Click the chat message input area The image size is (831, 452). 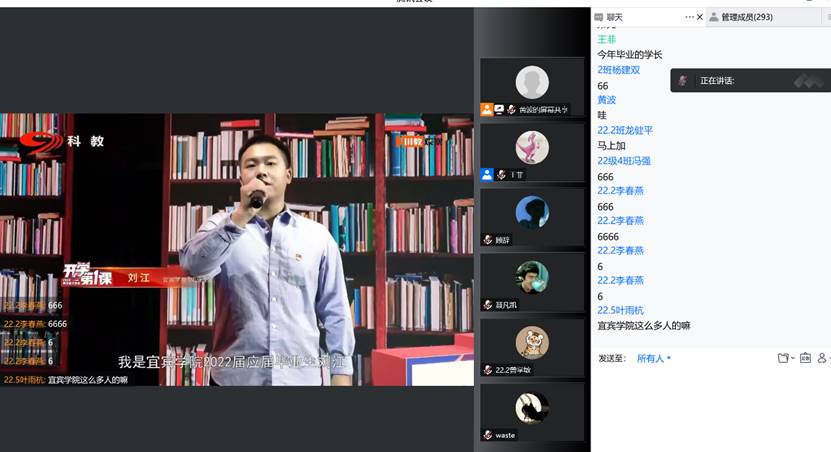coord(710,405)
